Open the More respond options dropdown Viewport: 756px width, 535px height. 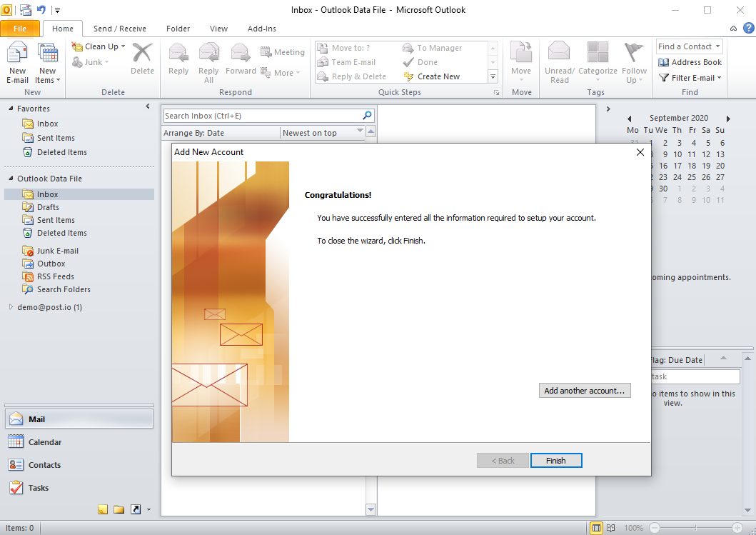(280, 73)
